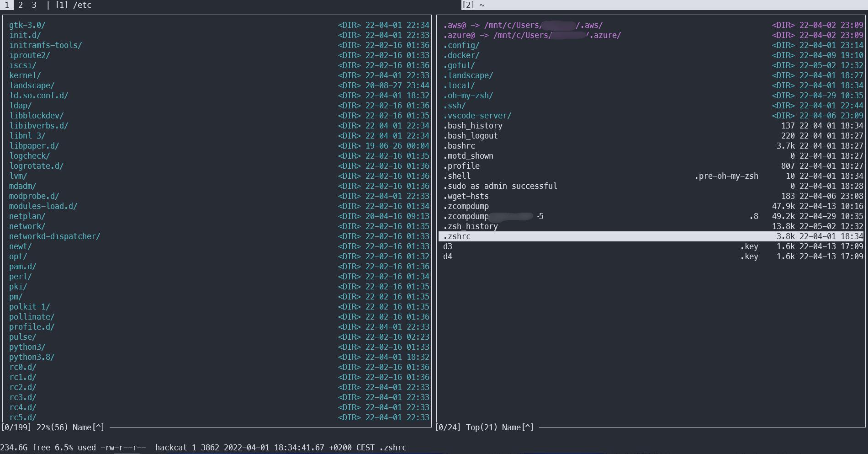The height and width of the screenshot is (454, 868).
Task: Select the newt/ directory
Action: pos(219,246)
